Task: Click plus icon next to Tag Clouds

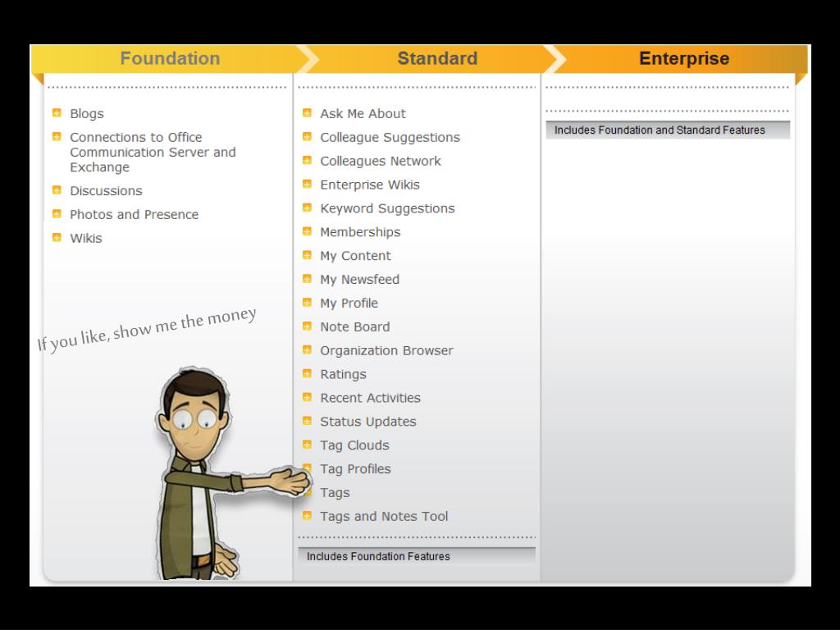Action: coord(307,444)
